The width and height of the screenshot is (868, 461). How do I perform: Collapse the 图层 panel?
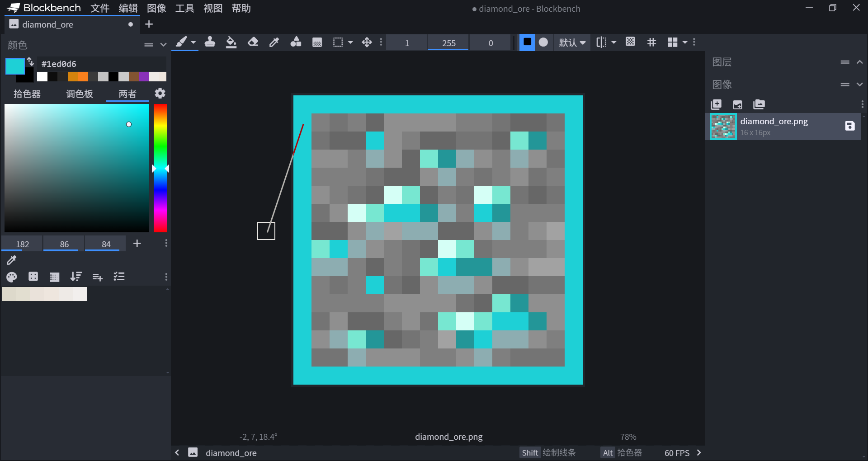click(x=859, y=62)
